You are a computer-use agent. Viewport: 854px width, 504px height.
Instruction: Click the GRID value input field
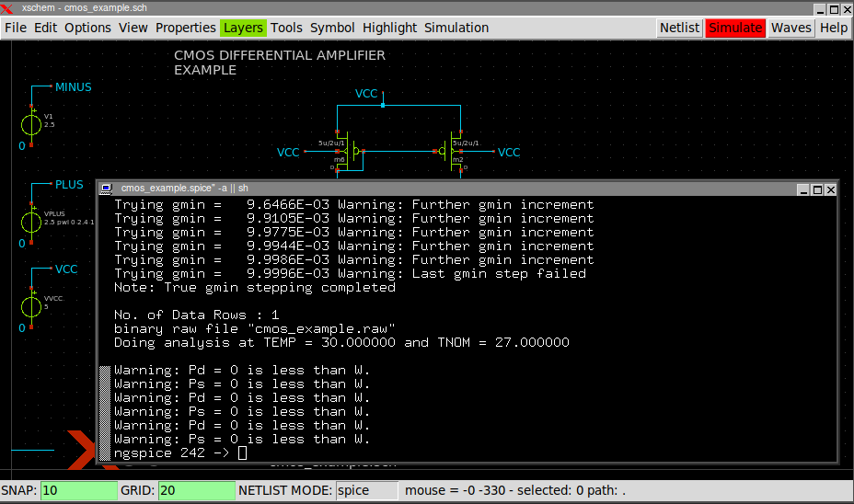(195, 490)
